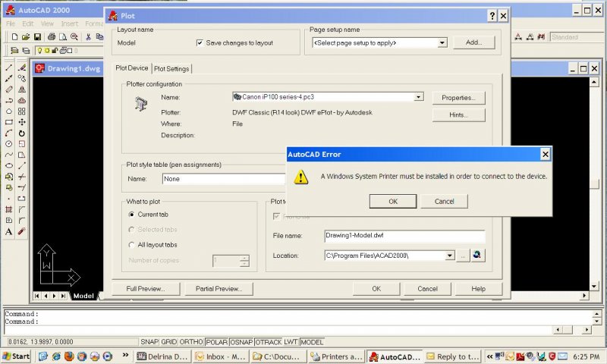Click the Full Preview button
The width and height of the screenshot is (607, 364).
click(146, 289)
